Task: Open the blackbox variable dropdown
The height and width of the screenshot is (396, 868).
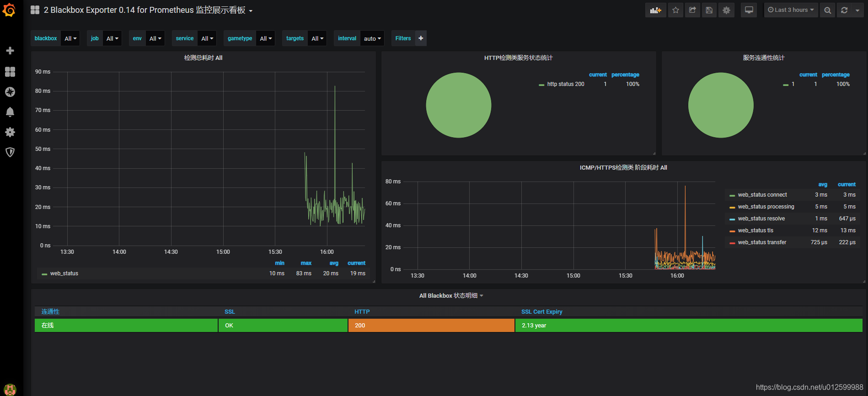Action: tap(70, 38)
